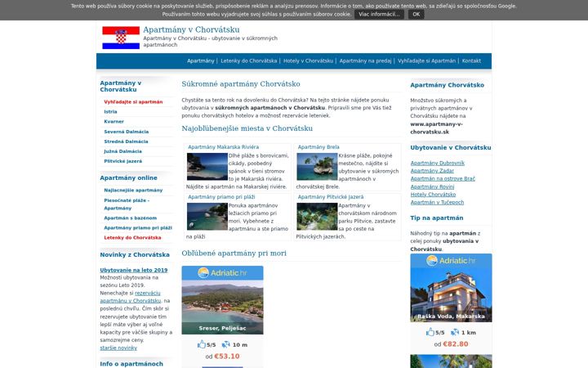Open Sreser, Pelješac apartment photo
588x368 pixels.
point(222,307)
